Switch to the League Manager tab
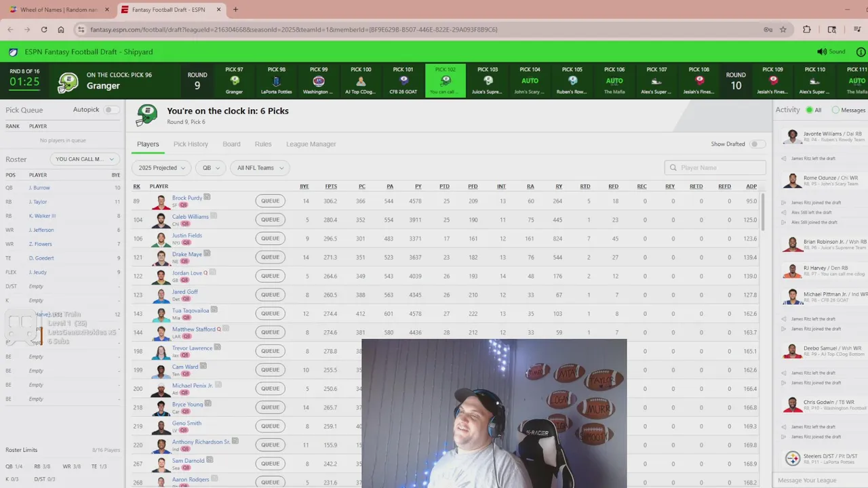Viewport: 868px width, 488px height. tap(311, 144)
